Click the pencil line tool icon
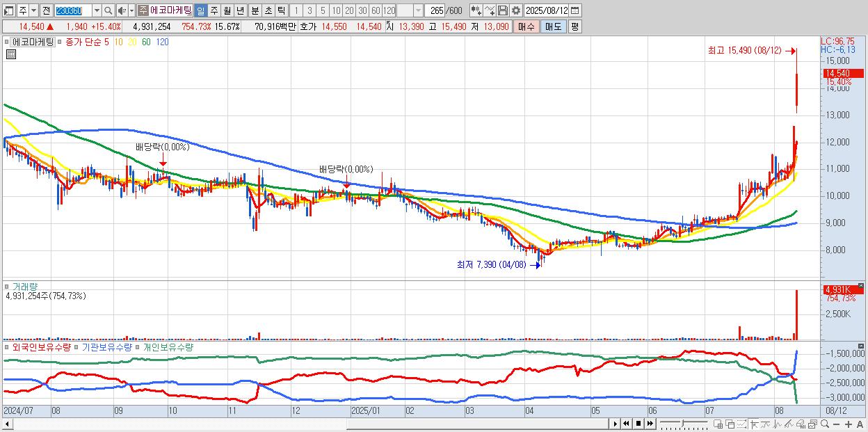The height and width of the screenshot is (432, 868). 789,424
